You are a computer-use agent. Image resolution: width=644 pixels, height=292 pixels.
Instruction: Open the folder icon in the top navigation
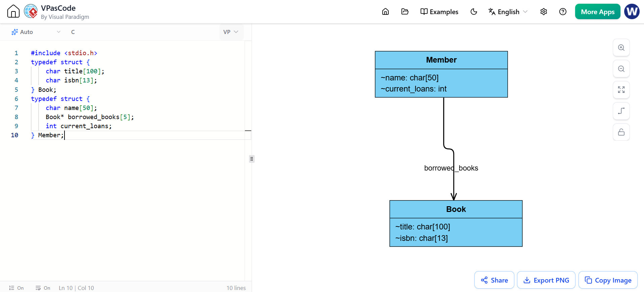pos(405,12)
